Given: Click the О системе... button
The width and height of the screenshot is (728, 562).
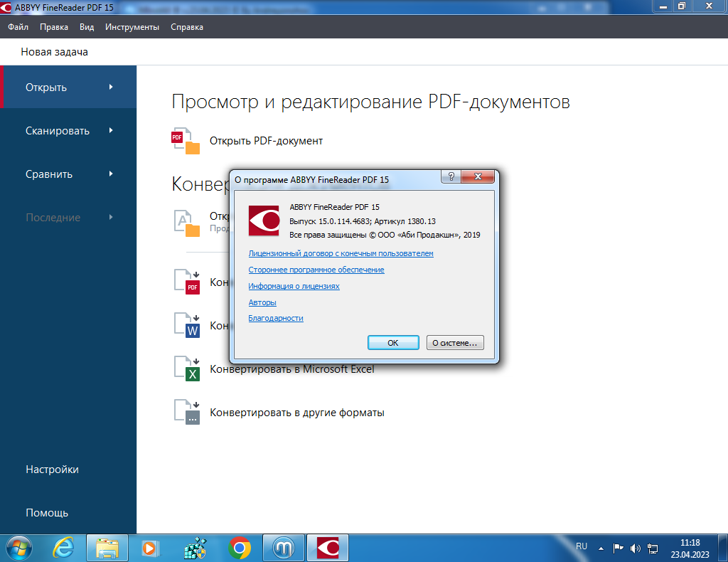Looking at the screenshot, I should pyautogui.click(x=455, y=343).
